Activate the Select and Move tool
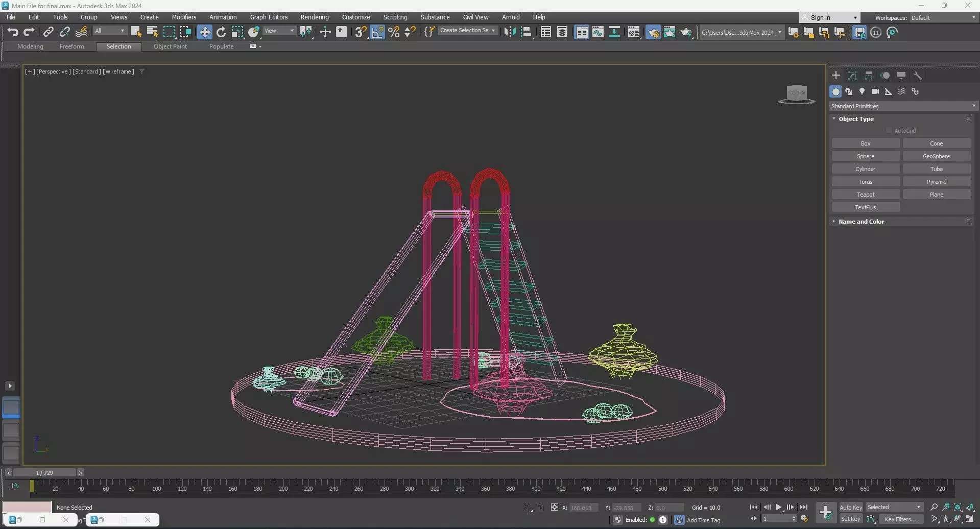Viewport: 980px width, 529px height. click(204, 32)
